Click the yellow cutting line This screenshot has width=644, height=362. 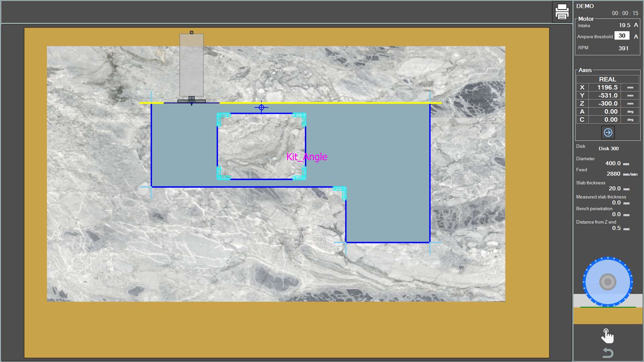tap(290, 103)
